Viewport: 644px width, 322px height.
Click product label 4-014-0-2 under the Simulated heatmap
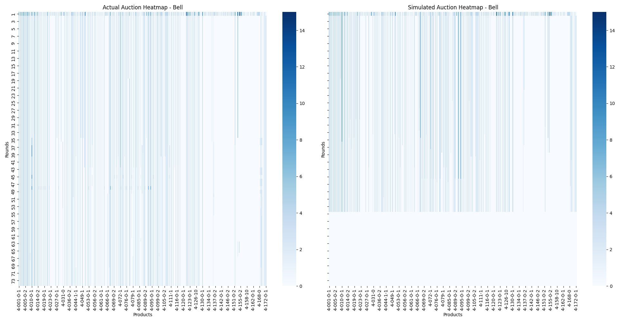point(348,300)
